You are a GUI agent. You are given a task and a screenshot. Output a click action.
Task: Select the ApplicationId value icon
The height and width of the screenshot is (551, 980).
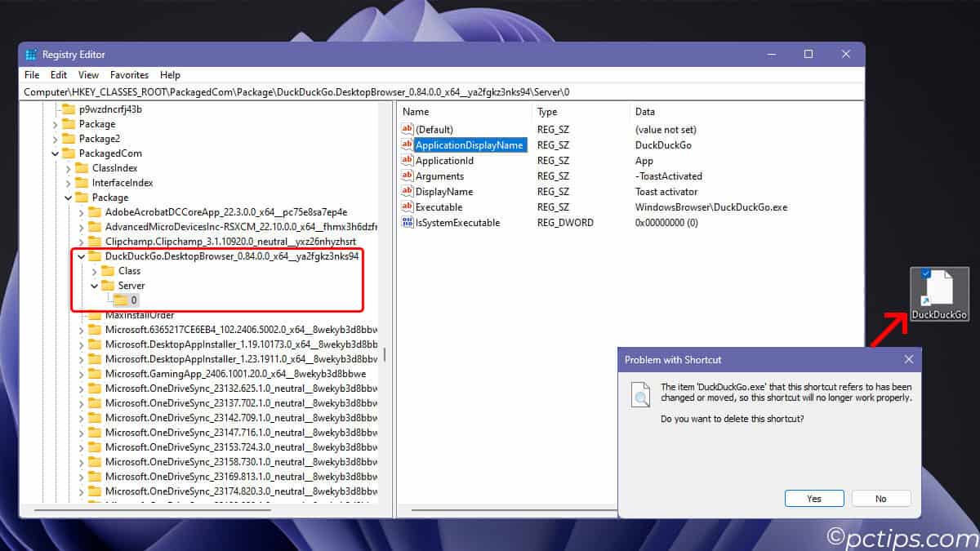pos(406,160)
